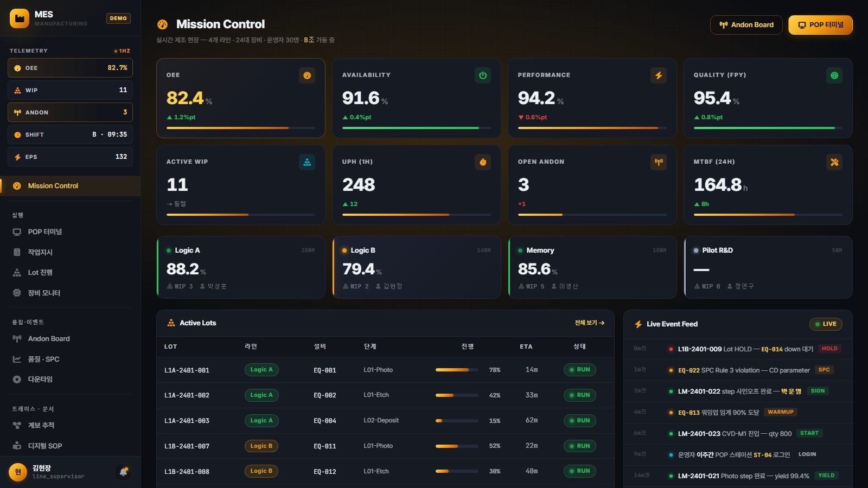Image resolution: width=868 pixels, height=488 pixels.
Task: Open the MTBF (24H) 164.8 KPI card
Action: (x=768, y=185)
